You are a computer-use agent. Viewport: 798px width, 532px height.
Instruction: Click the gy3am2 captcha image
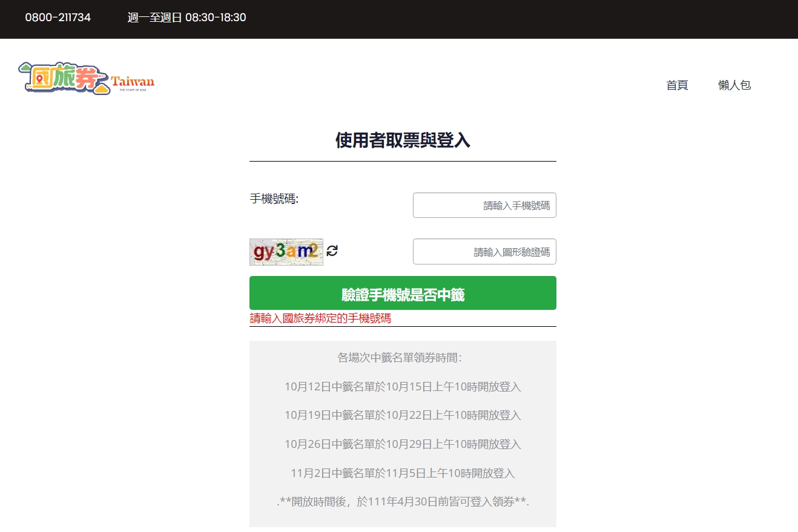tap(286, 252)
